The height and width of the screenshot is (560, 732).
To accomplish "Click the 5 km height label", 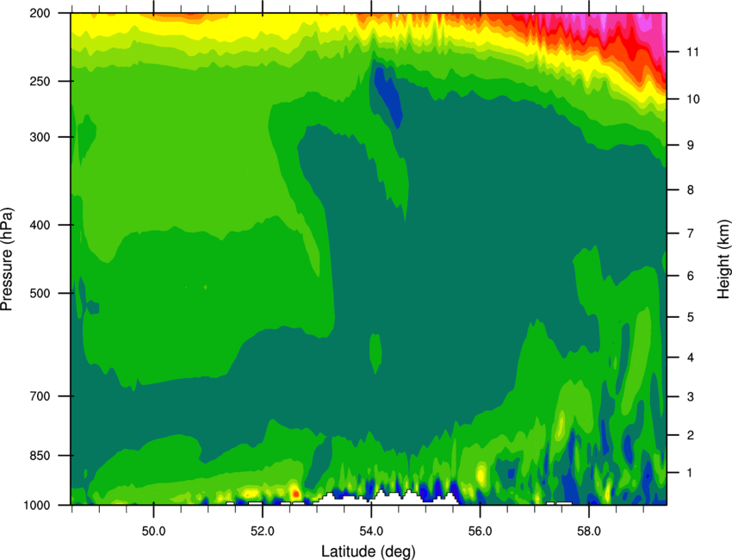I will click(x=691, y=317).
